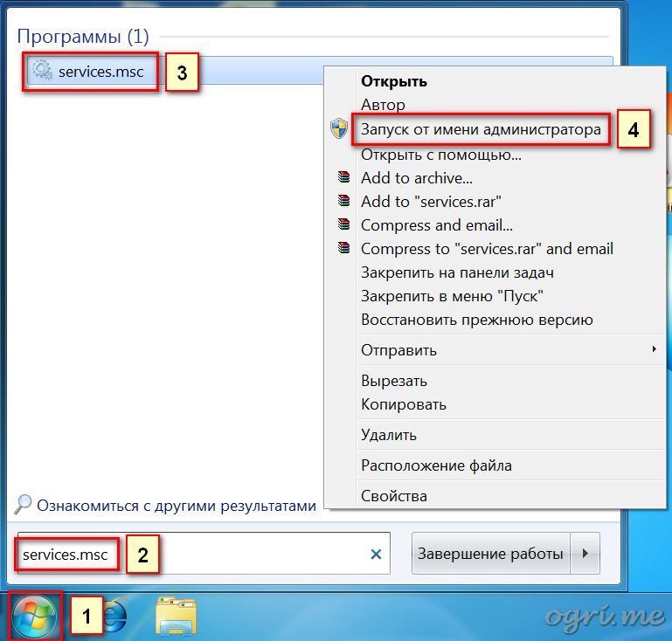This screenshot has width=672, height=641.
Task: Open Internet Explorer from the taskbar
Action: [x=114, y=616]
